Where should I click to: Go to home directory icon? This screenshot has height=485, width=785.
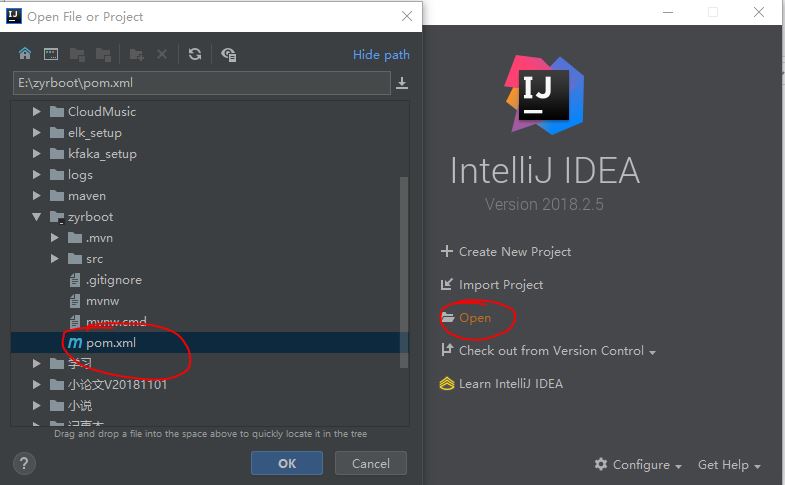[x=25, y=54]
